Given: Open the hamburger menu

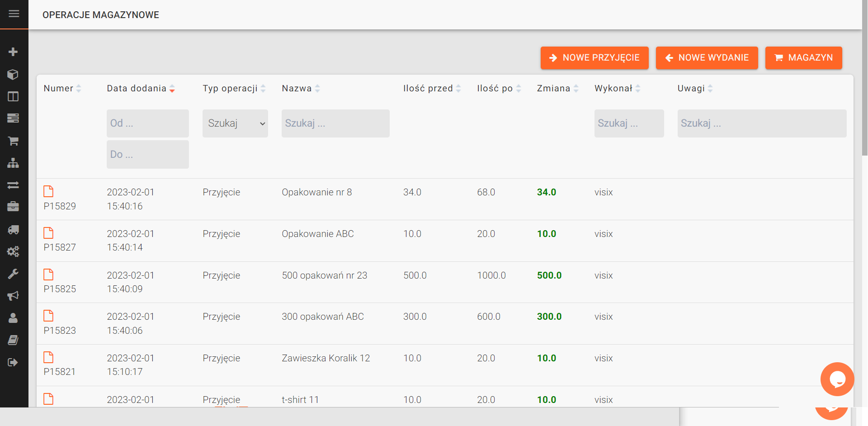Looking at the screenshot, I should (14, 14).
